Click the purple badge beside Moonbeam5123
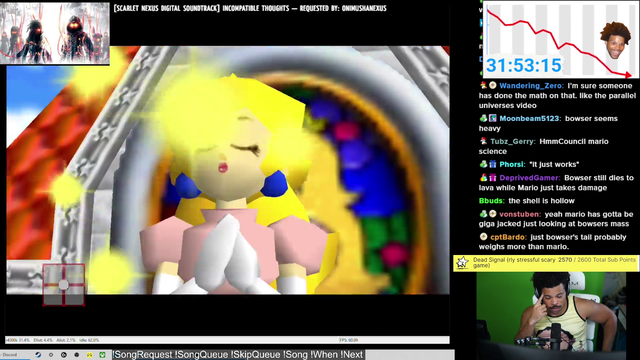 (x=493, y=118)
